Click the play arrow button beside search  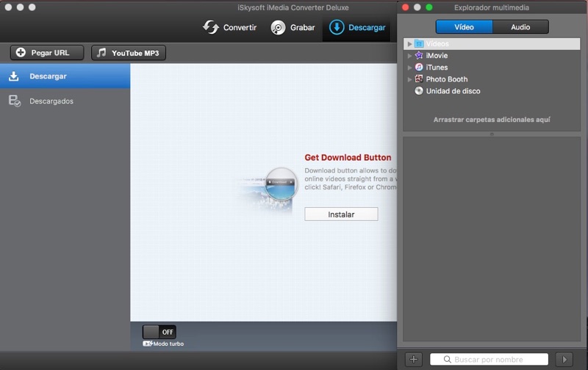coord(564,360)
